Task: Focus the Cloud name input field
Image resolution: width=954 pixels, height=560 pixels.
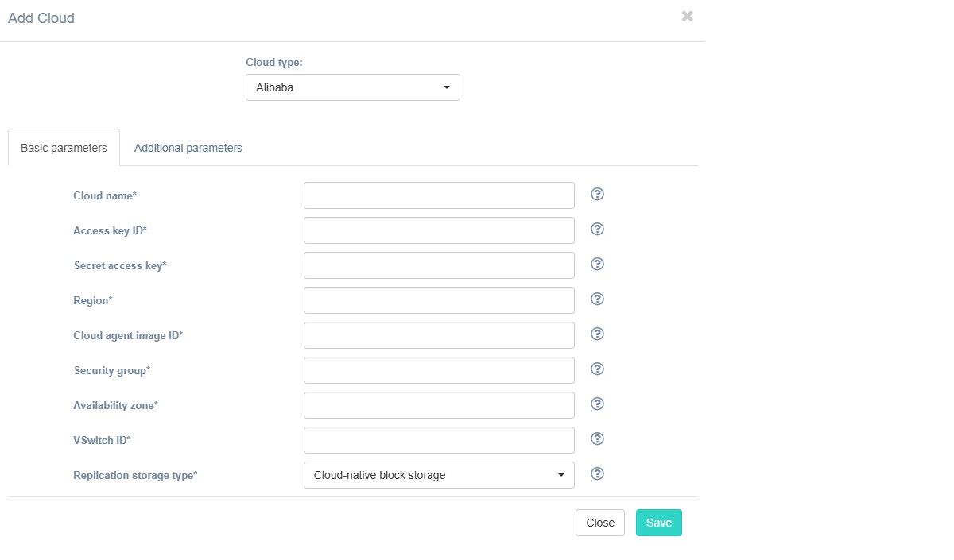Action: 439,195
